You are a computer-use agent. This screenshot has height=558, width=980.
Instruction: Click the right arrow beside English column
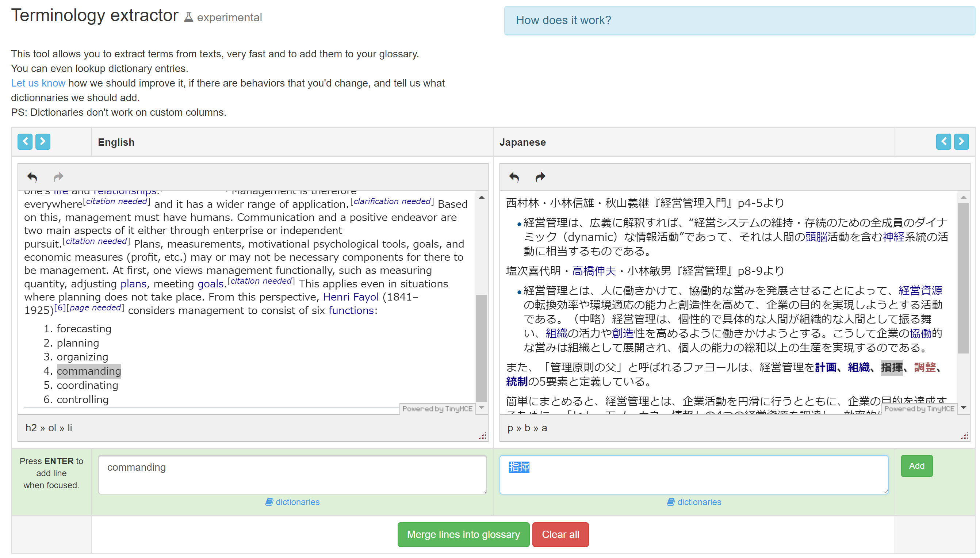42,142
